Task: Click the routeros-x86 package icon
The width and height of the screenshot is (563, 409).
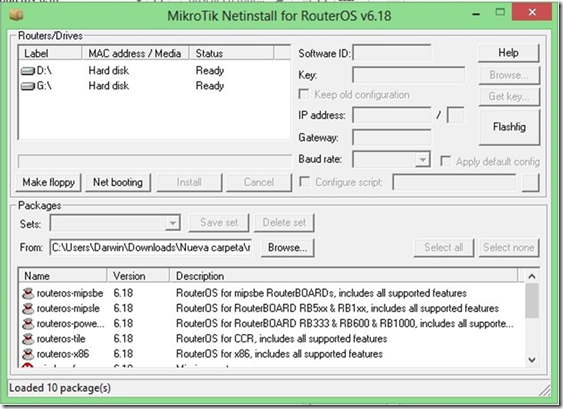Action: (x=28, y=354)
